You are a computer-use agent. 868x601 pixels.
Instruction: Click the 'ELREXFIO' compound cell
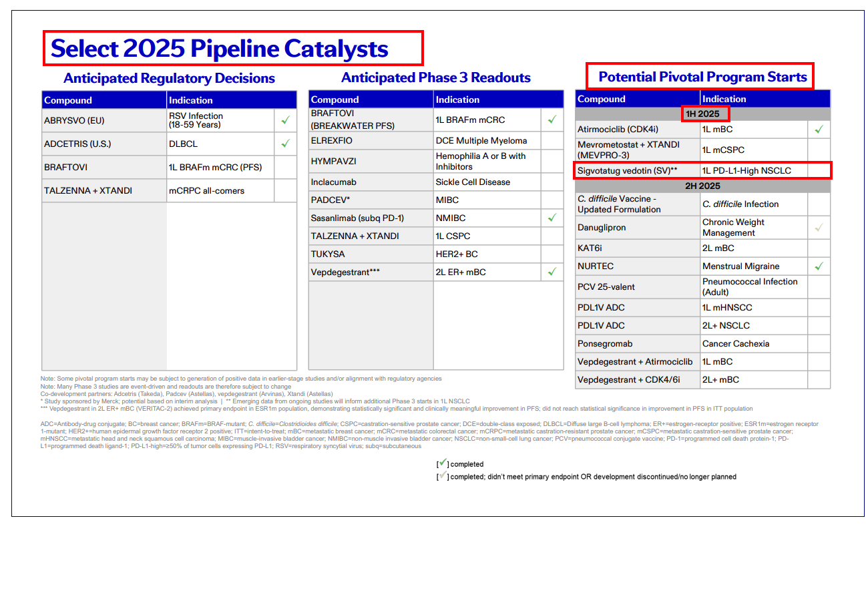(x=371, y=140)
